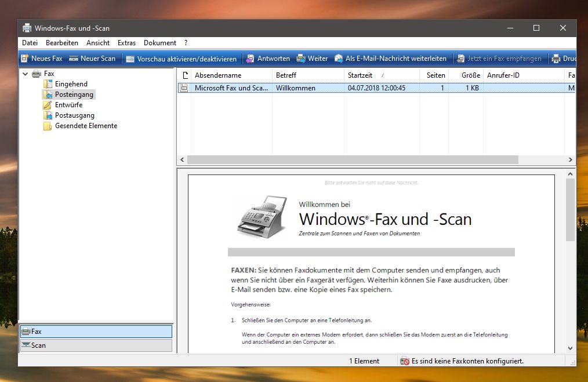Click the "Windows-Fax und -Scan" preview heading
The width and height of the screenshot is (588, 382).
coord(385,219)
